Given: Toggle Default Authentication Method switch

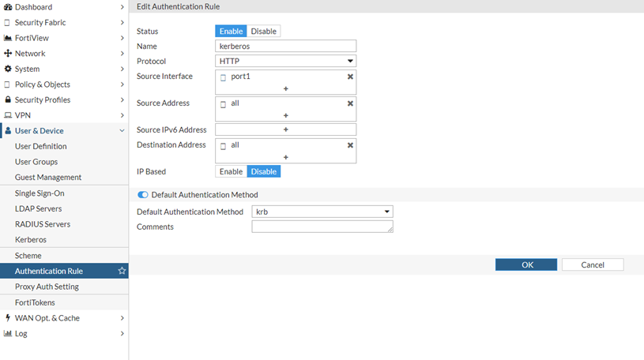Looking at the screenshot, I should (x=143, y=195).
